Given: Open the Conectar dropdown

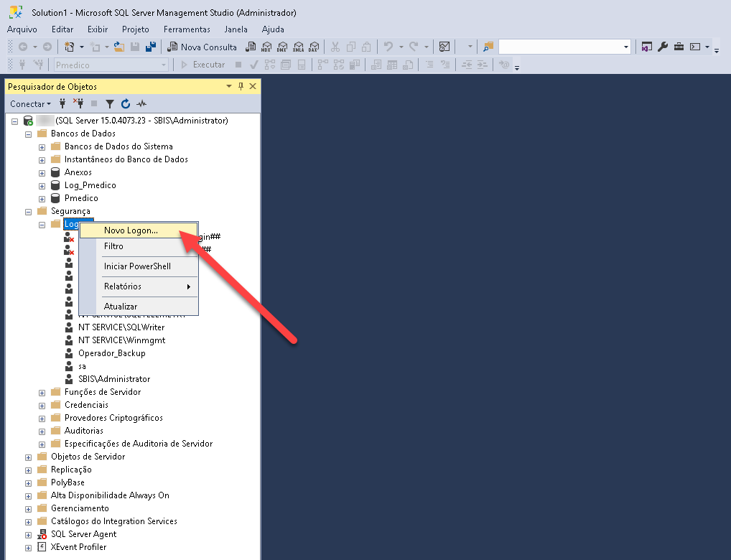Looking at the screenshot, I should tap(30, 104).
